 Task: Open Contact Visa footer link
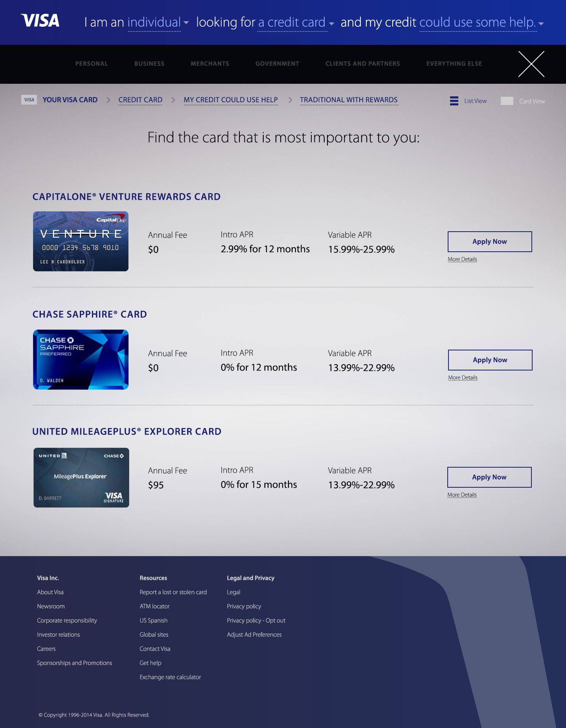click(x=155, y=649)
